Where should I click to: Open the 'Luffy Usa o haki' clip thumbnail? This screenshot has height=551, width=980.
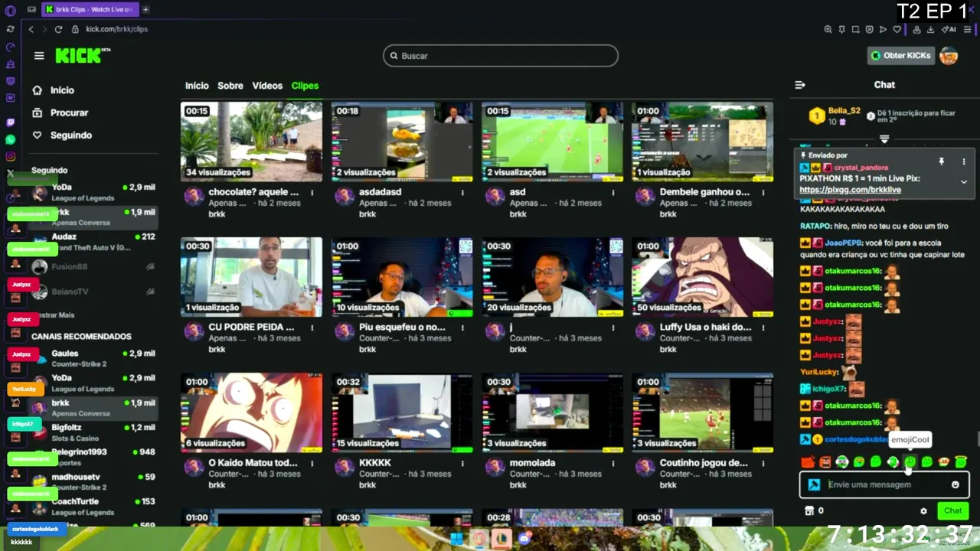coord(702,277)
